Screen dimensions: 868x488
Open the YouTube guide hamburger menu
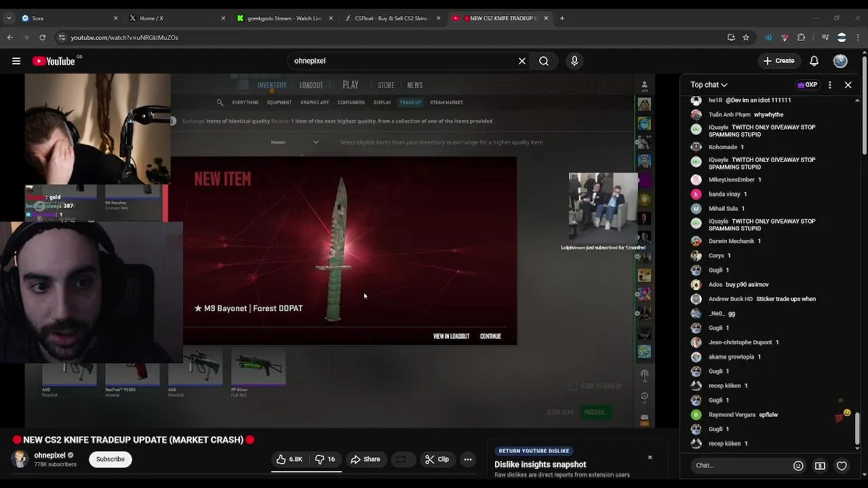[x=16, y=61]
